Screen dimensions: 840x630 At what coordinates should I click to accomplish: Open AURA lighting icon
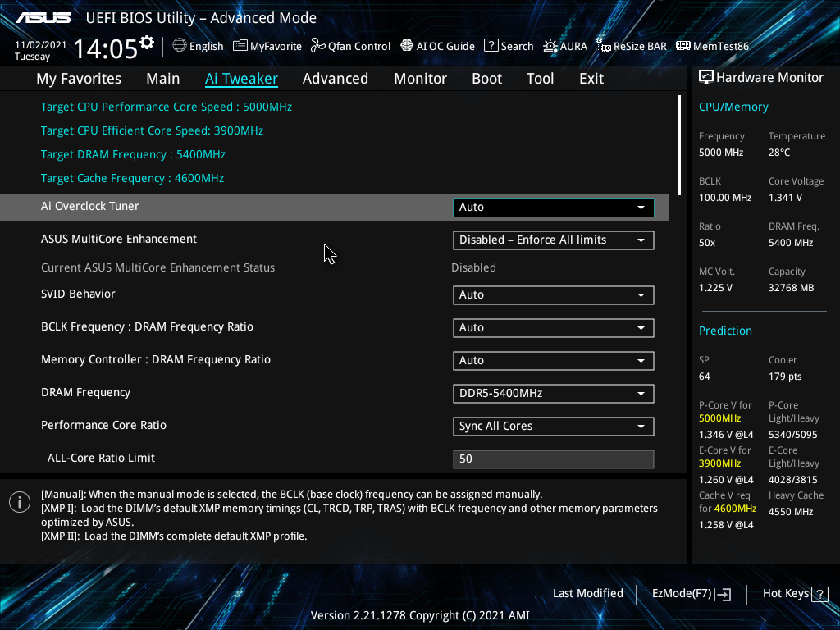[550, 46]
